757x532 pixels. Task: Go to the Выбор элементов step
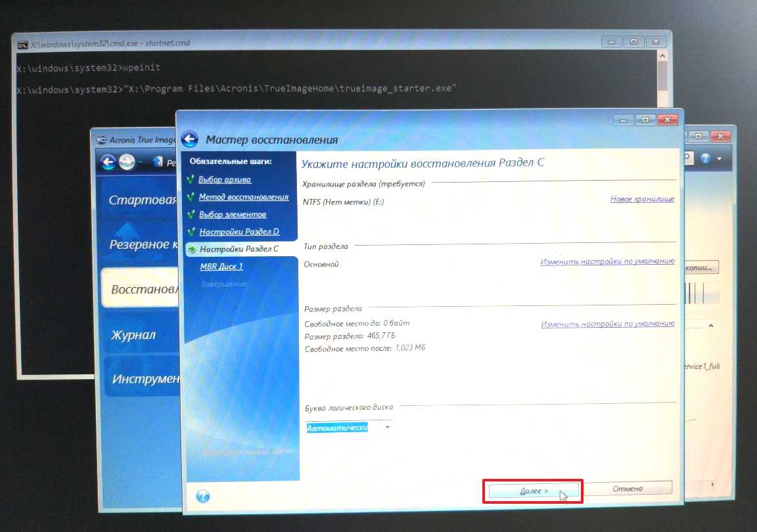(232, 214)
